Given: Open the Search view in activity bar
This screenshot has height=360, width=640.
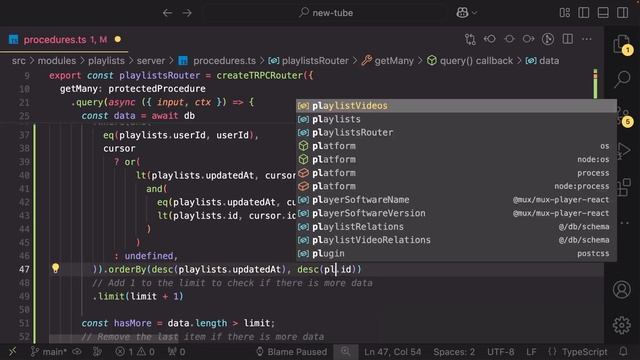Looking at the screenshot, I should [x=622, y=79].
